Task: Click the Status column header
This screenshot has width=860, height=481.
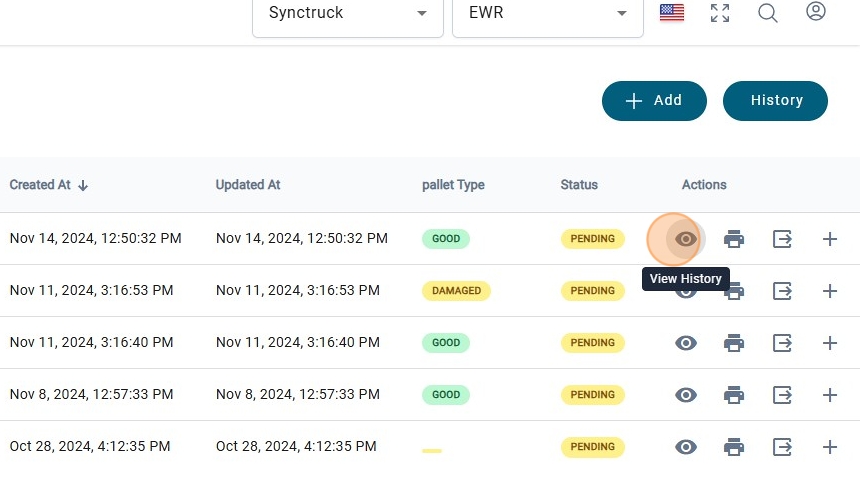Action: [579, 185]
